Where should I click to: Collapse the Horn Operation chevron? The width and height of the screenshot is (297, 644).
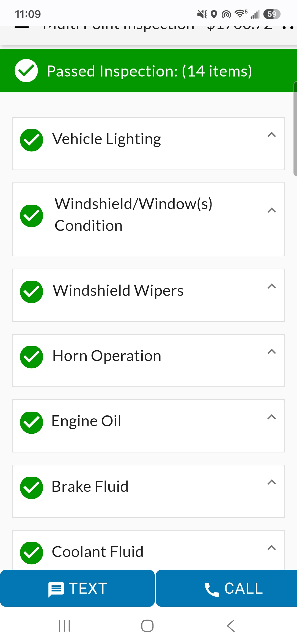pos(272,351)
